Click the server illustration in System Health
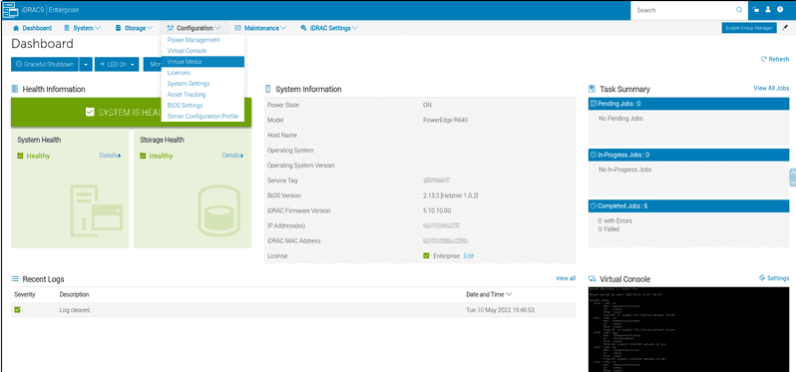The height and width of the screenshot is (372, 796). coord(96,212)
